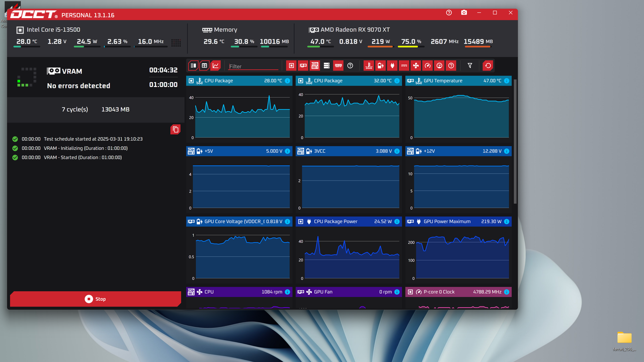Toggle the GPU sensor filter
The image size is (644, 362).
(303, 65)
